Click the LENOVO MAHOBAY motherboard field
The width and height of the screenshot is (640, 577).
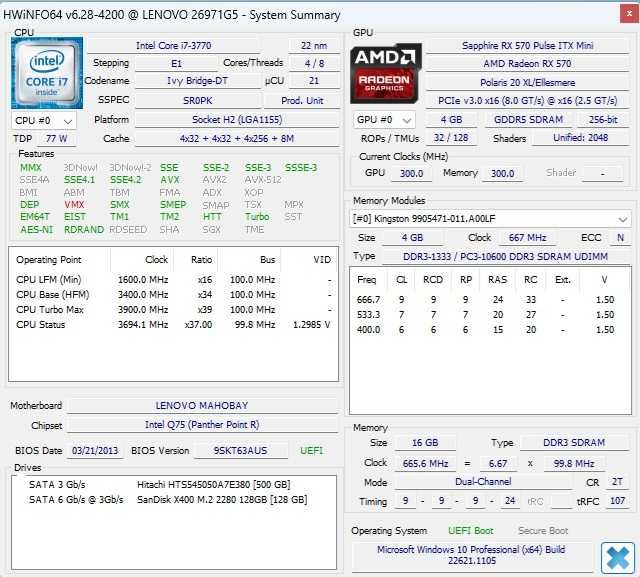[x=202, y=406]
